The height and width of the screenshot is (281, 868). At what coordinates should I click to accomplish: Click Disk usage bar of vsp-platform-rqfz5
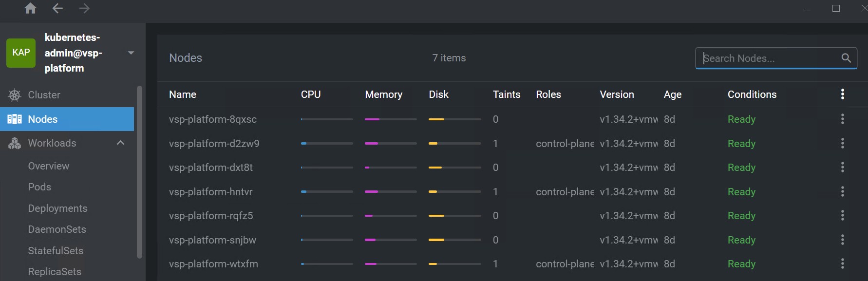coord(454,215)
